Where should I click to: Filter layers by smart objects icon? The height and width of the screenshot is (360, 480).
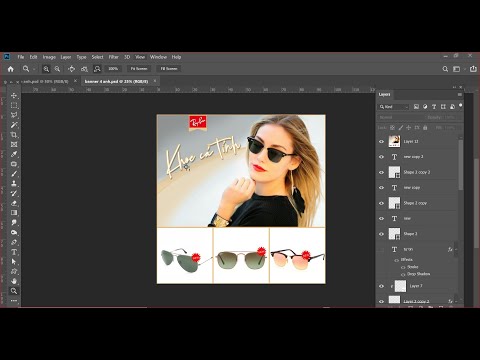(452, 107)
